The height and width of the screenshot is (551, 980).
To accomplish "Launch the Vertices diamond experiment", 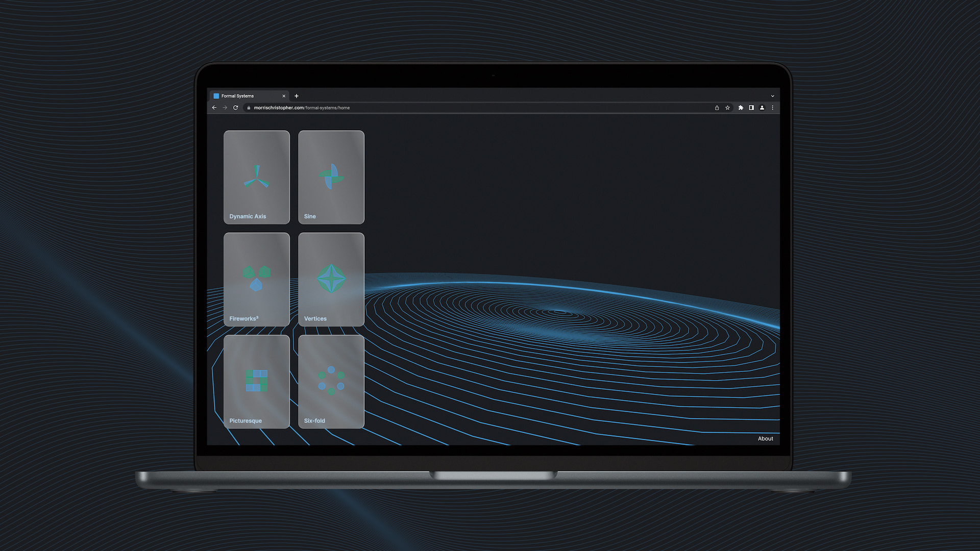I will pyautogui.click(x=331, y=279).
